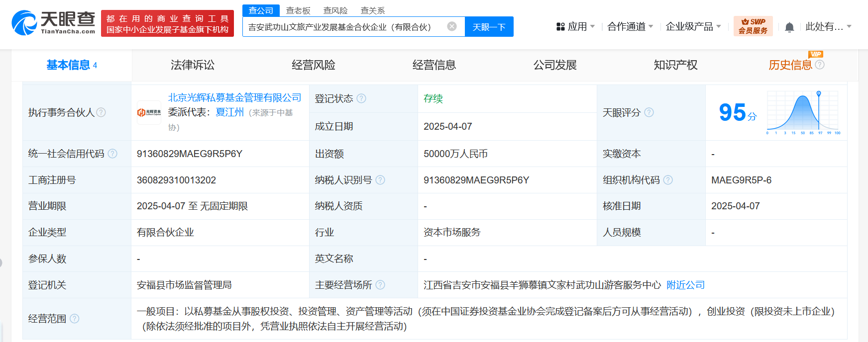
Task: Click the 安福县市场监督管理局 registrar value
Action: pyautogui.click(x=185, y=285)
